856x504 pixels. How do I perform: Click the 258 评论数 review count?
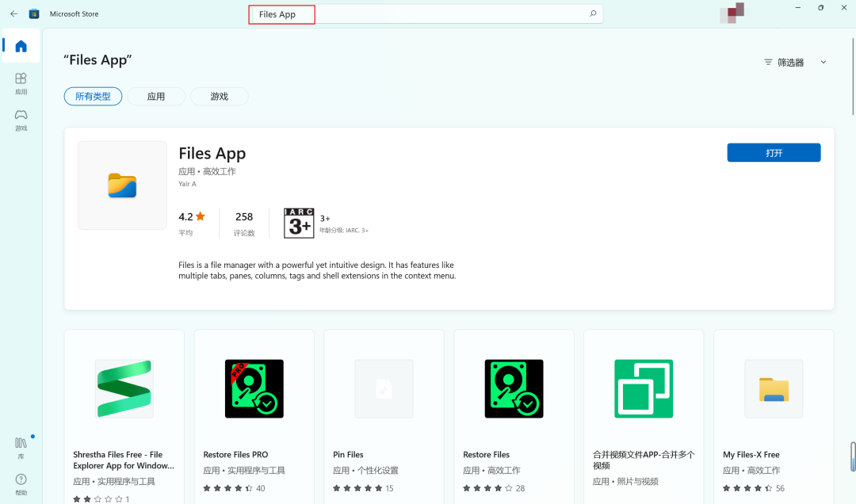(x=244, y=223)
